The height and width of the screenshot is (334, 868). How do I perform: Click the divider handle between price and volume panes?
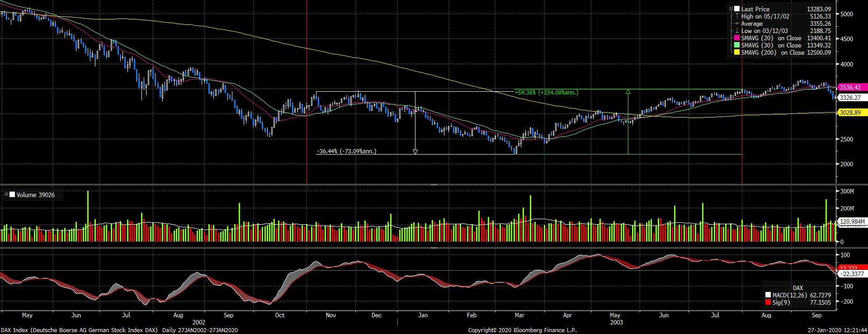pos(434,185)
